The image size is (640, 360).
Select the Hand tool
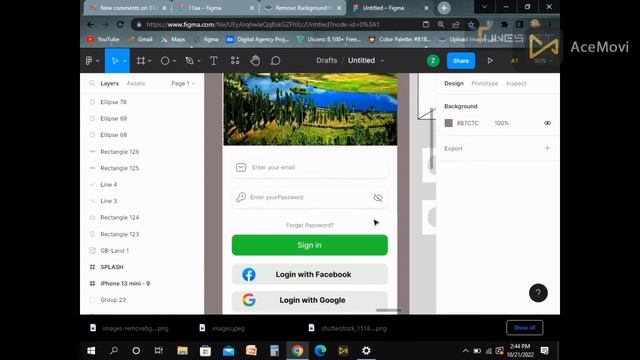[x=255, y=61]
